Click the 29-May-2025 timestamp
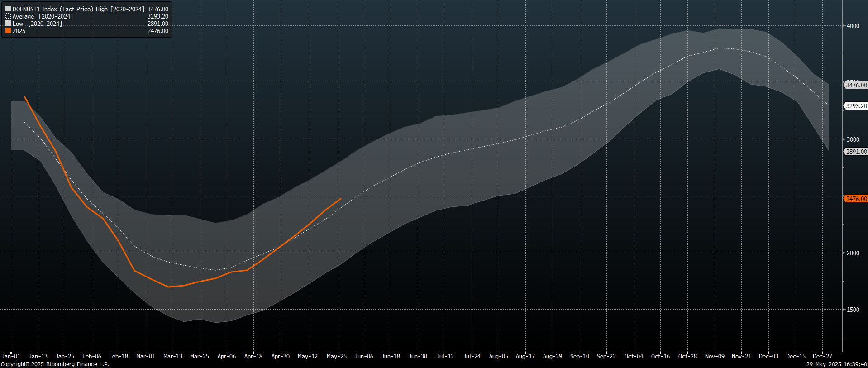868x368 pixels. 836,364
